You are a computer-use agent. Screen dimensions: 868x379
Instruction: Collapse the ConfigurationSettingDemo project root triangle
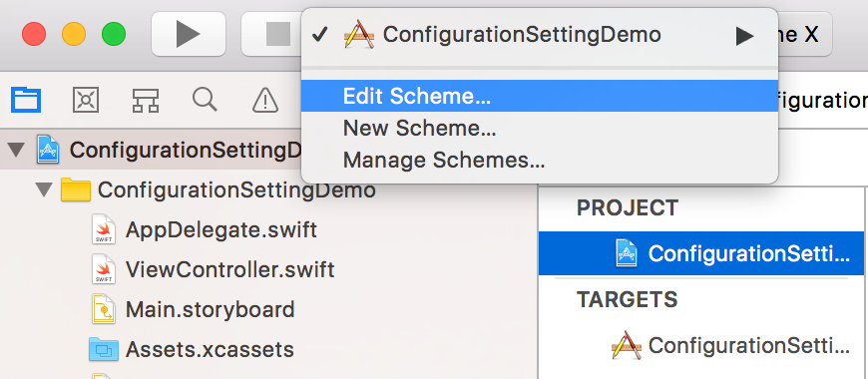point(17,150)
